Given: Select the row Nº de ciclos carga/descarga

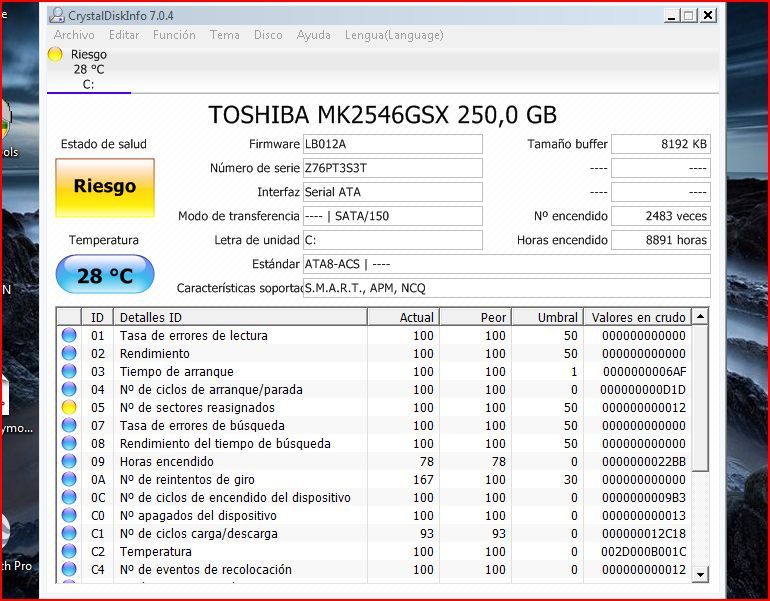Looking at the screenshot, I should coord(374,533).
